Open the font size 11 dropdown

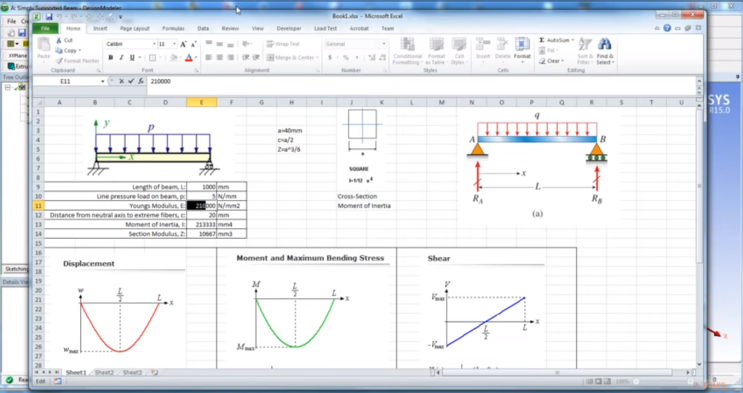[x=174, y=44]
